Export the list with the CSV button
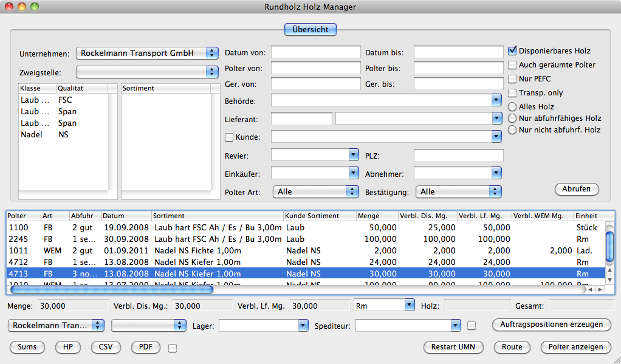 click(106, 347)
